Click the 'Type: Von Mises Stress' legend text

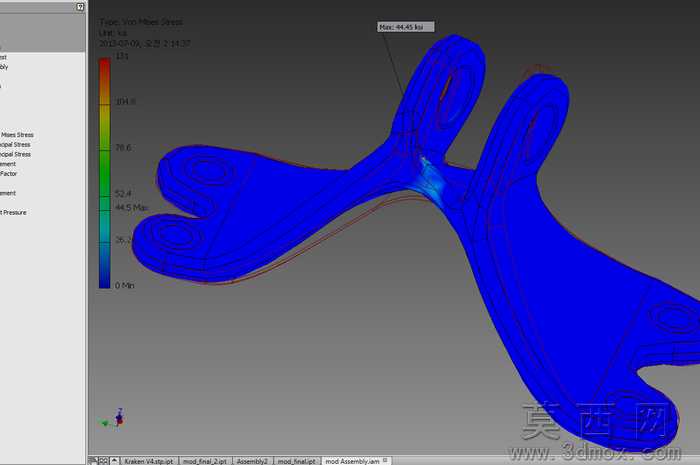141,22
